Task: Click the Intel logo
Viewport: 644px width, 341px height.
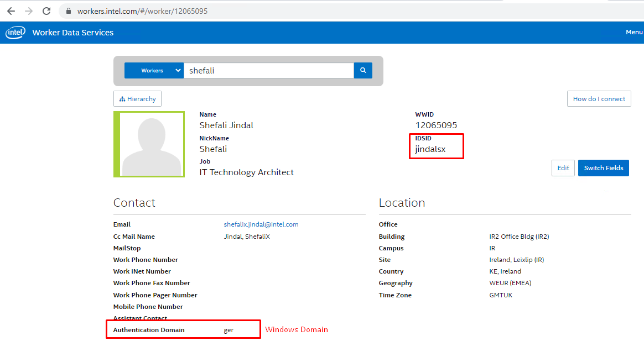Action: tap(15, 33)
